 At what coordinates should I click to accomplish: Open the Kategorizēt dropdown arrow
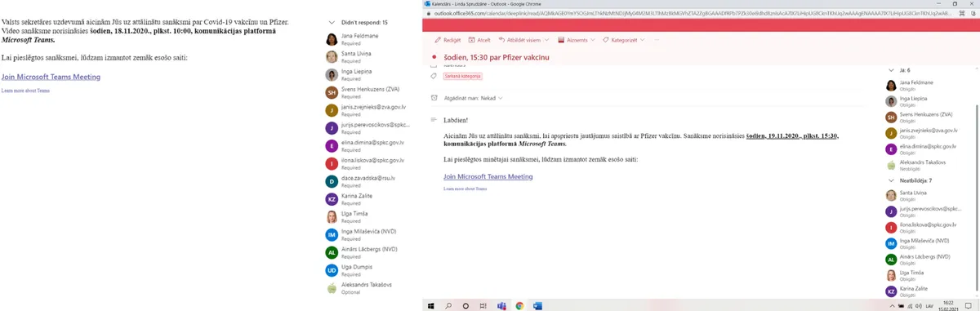[x=643, y=40]
